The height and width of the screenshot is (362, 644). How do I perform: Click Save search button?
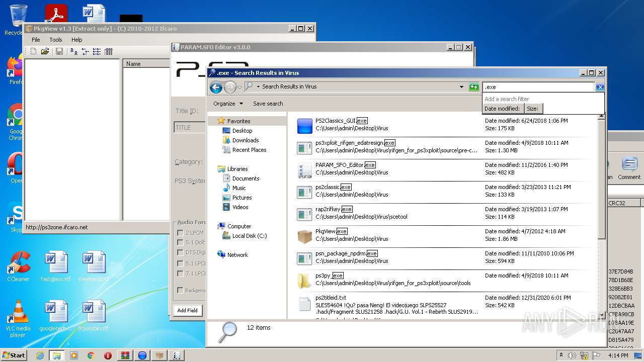tap(268, 104)
